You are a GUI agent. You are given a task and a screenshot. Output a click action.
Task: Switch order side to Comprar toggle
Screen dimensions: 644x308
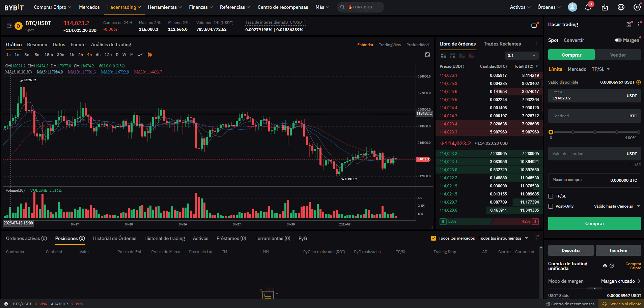pos(571,55)
